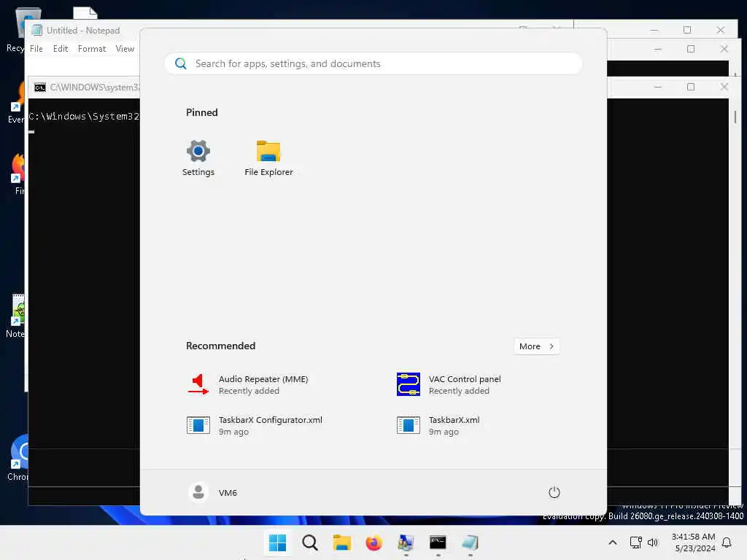Open the network icon in the system tray
This screenshot has height=560, width=747.
(x=636, y=542)
